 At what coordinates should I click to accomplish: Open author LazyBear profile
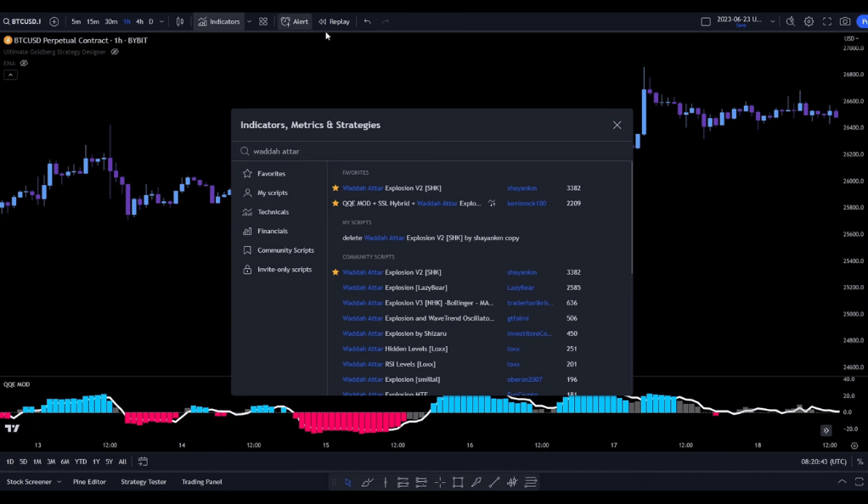521,288
